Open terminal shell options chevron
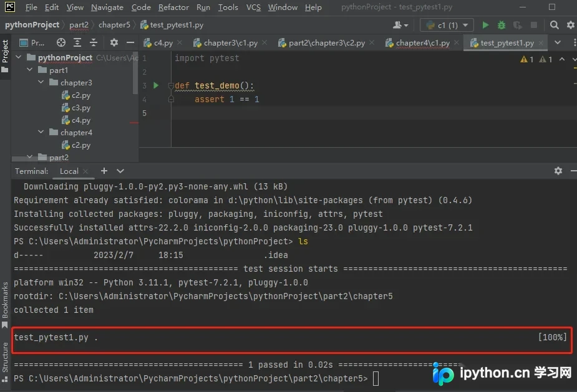 (120, 171)
